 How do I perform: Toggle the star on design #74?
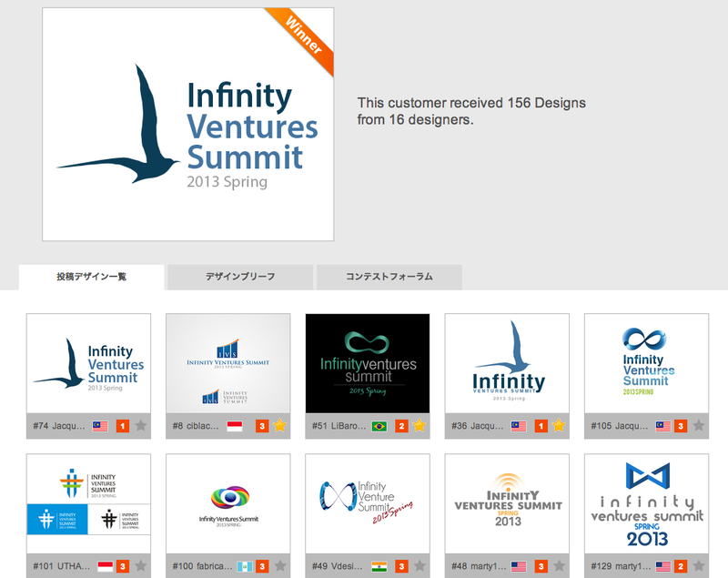pos(141,426)
